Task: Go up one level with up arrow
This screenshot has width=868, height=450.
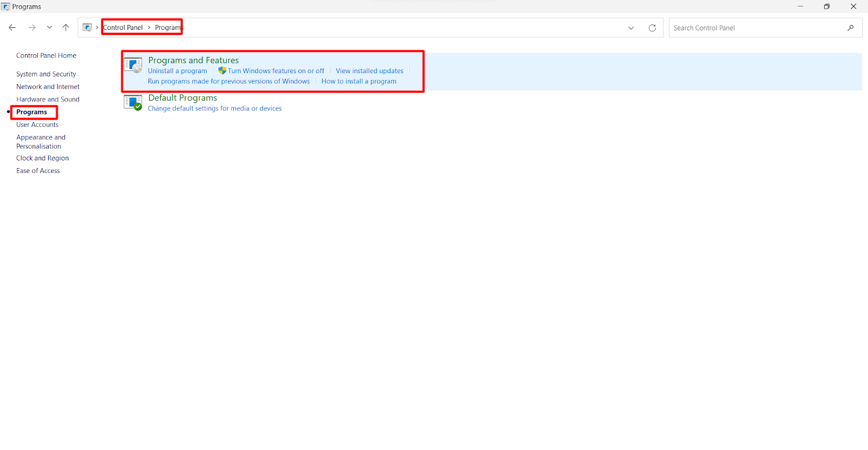Action: [x=66, y=28]
